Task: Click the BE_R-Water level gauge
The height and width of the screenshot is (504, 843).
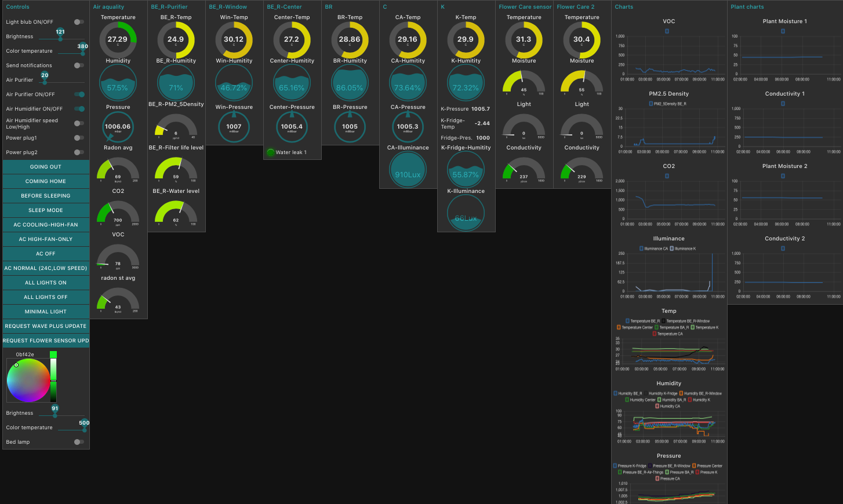Action: point(176,213)
